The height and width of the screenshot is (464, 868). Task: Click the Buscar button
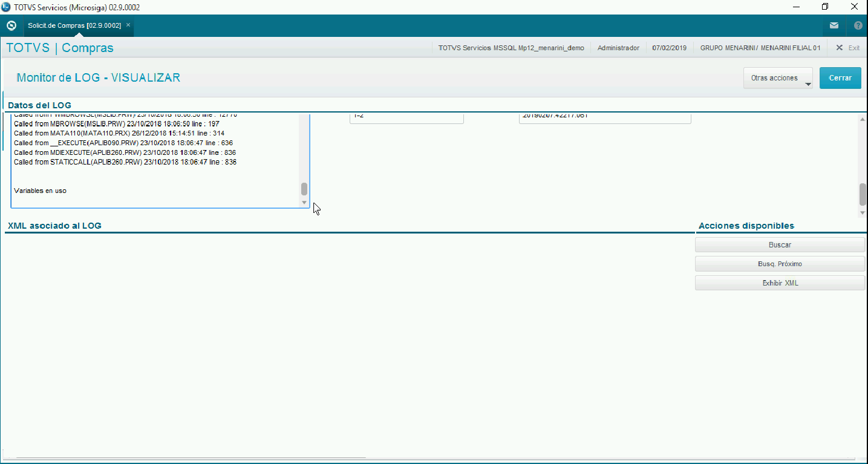point(780,245)
